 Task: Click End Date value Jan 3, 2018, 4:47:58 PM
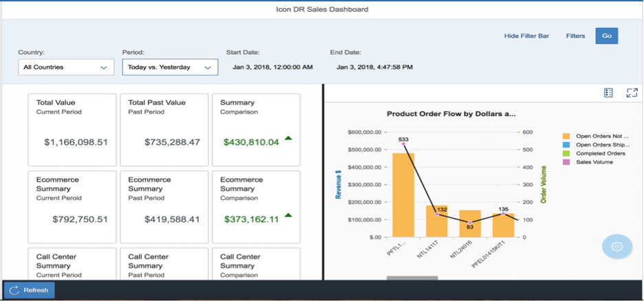374,67
